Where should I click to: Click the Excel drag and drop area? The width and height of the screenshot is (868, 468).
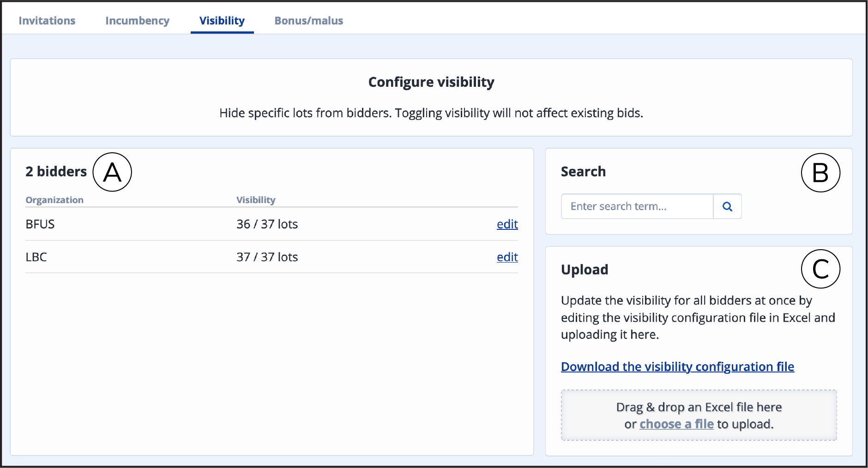699,415
